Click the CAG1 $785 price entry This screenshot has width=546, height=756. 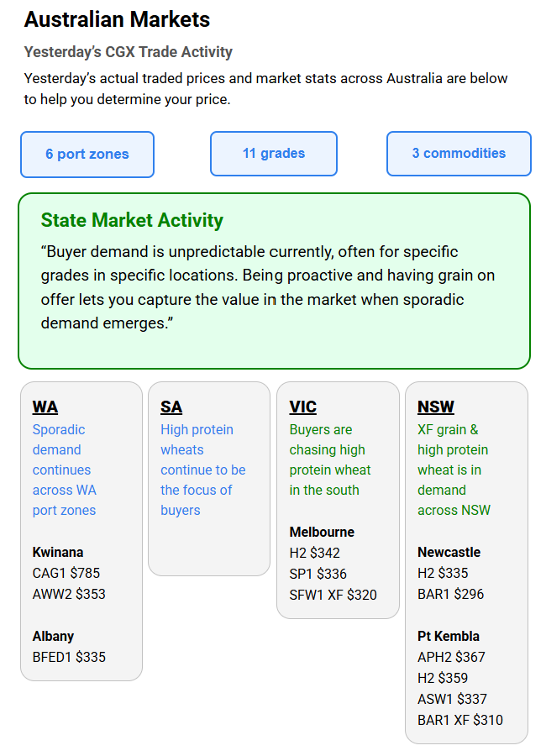coord(66,574)
